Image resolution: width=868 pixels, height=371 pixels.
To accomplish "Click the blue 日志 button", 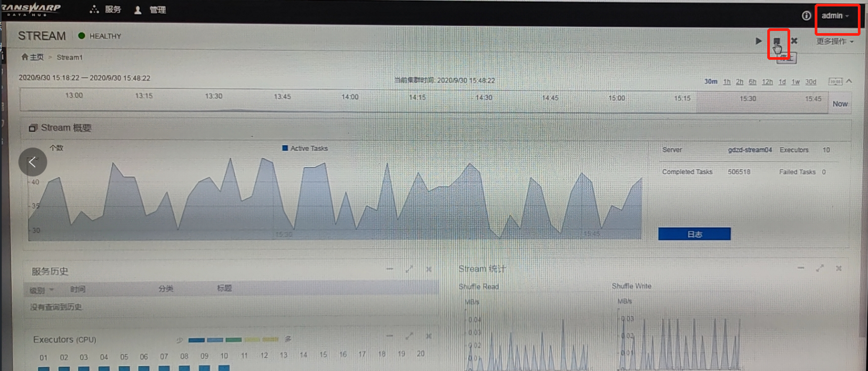I will click(x=694, y=234).
